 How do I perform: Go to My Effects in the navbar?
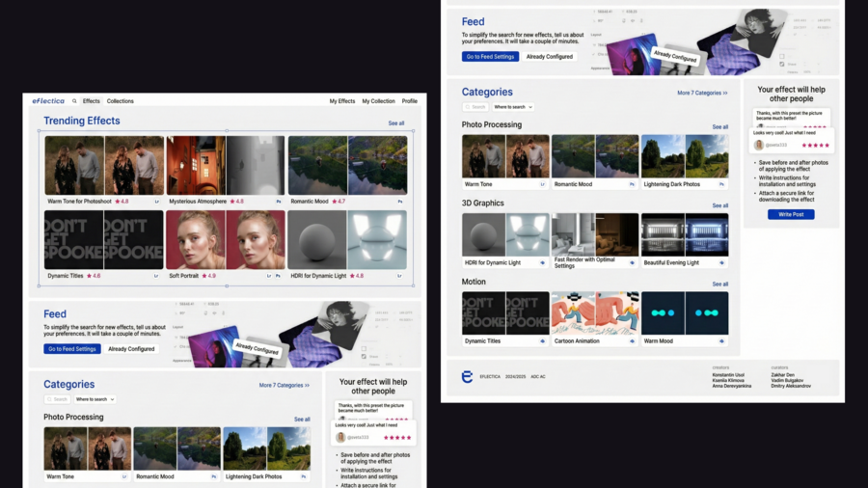pos(342,101)
